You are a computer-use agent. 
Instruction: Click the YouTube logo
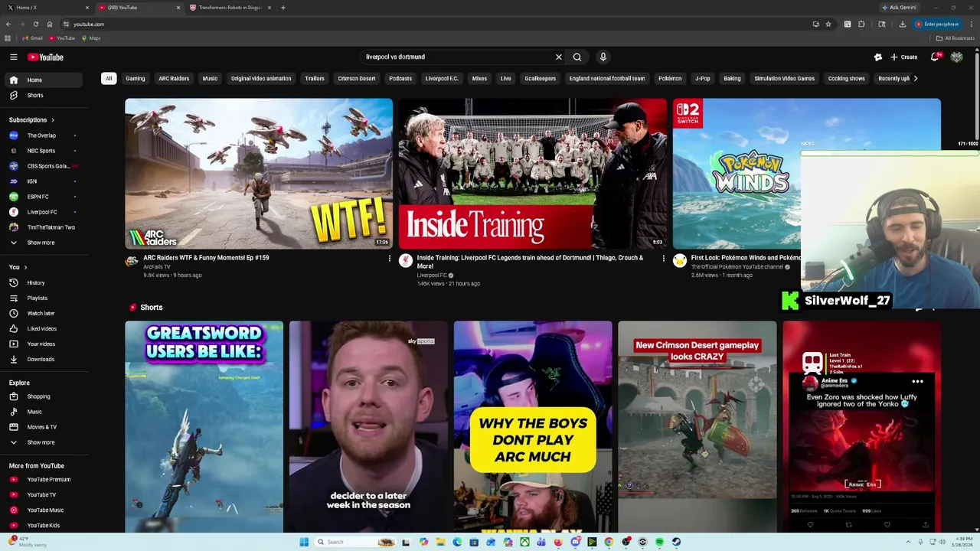point(45,57)
